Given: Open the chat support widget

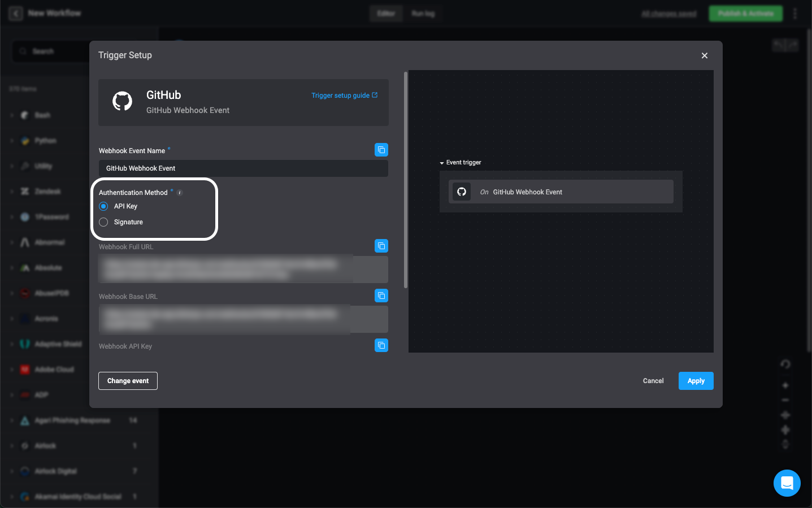Looking at the screenshot, I should click(x=787, y=483).
